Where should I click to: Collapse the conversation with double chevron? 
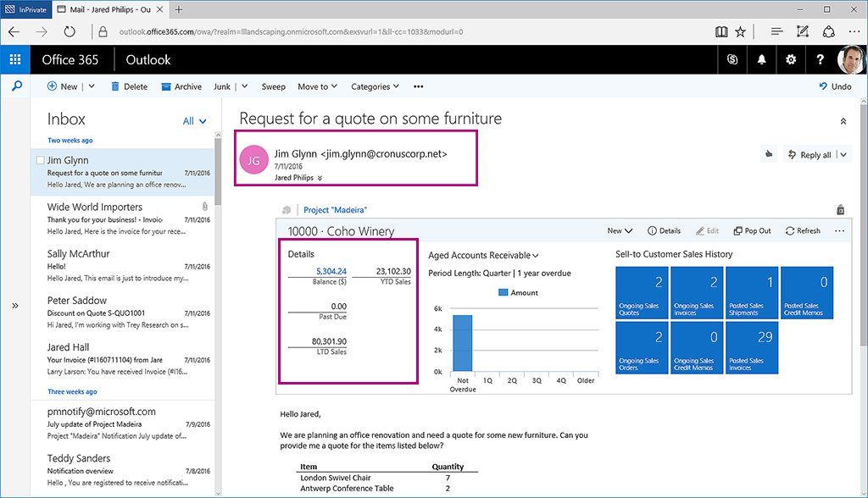click(x=843, y=120)
